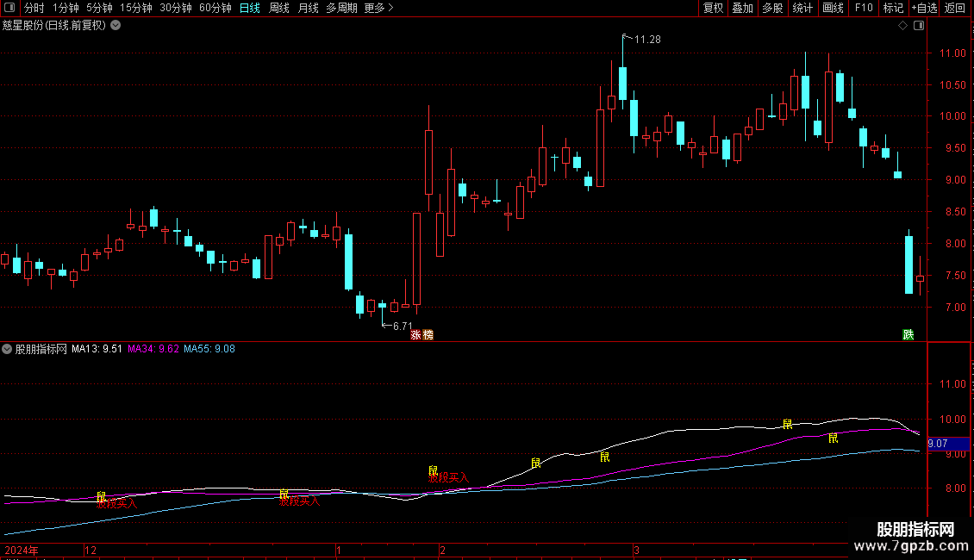Click the 2024年 date on time axis
Viewport: 974px width, 560px height.
22,551
